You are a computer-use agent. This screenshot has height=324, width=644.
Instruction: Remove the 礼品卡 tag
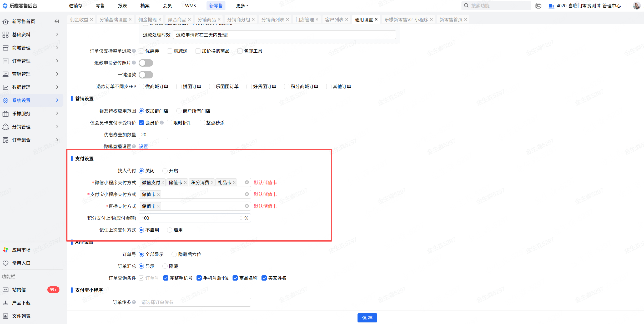click(234, 183)
